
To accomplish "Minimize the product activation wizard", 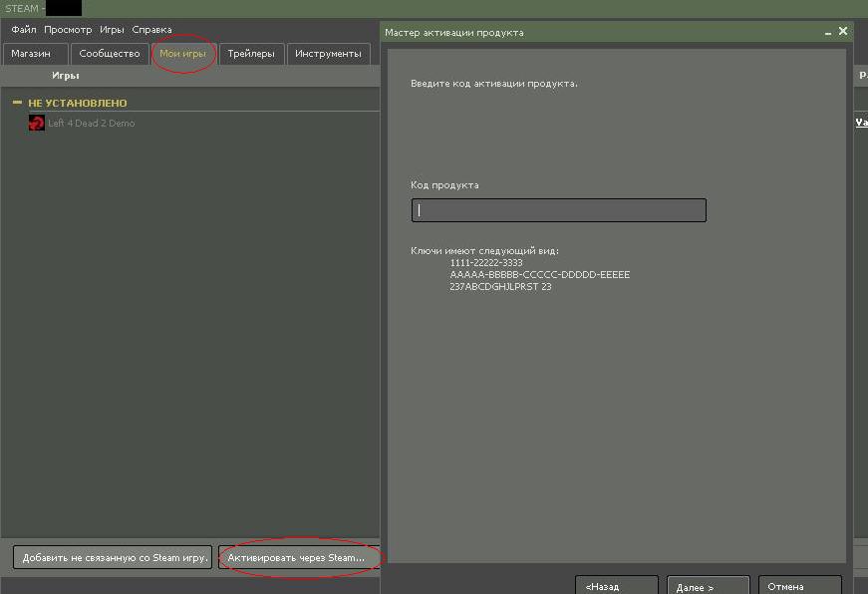I will point(827,32).
